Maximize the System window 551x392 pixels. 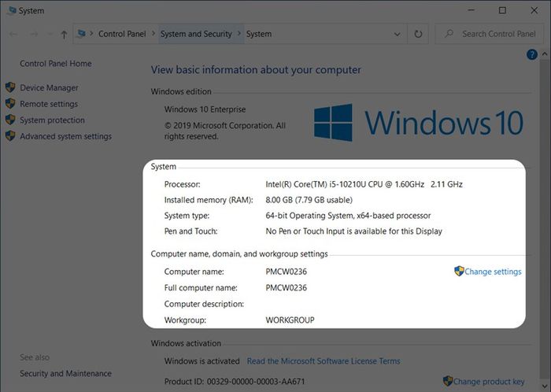pyautogui.click(x=502, y=10)
